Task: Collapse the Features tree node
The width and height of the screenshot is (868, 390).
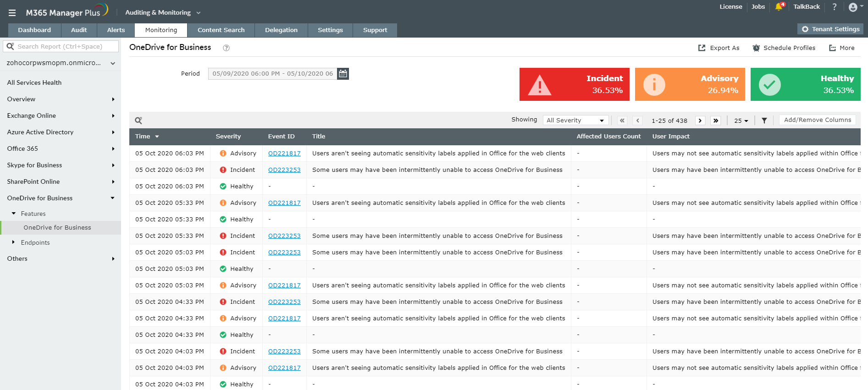Action: point(14,214)
